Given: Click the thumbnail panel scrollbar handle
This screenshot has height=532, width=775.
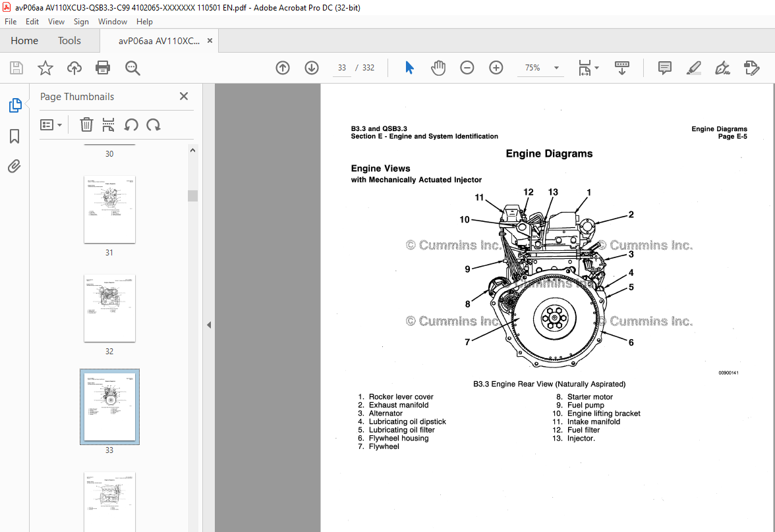Looking at the screenshot, I should click(x=192, y=196).
